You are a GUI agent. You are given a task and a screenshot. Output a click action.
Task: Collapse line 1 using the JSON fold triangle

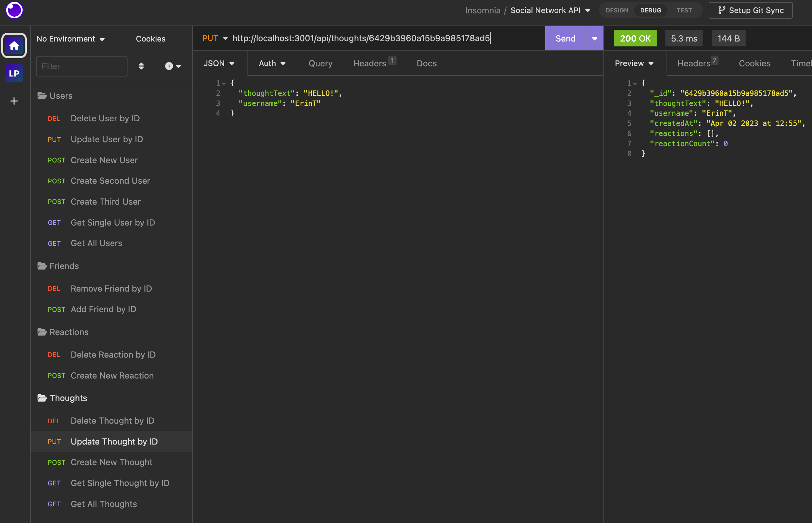(225, 83)
